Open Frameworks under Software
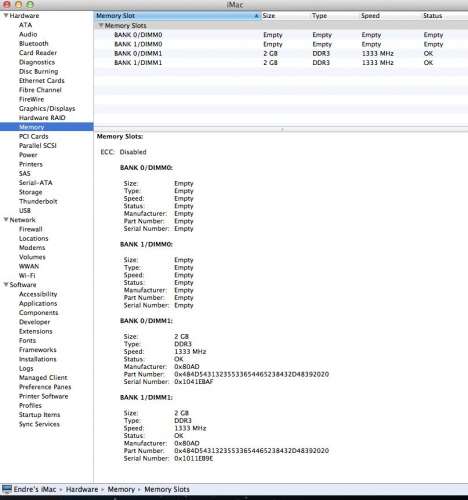 point(38,350)
